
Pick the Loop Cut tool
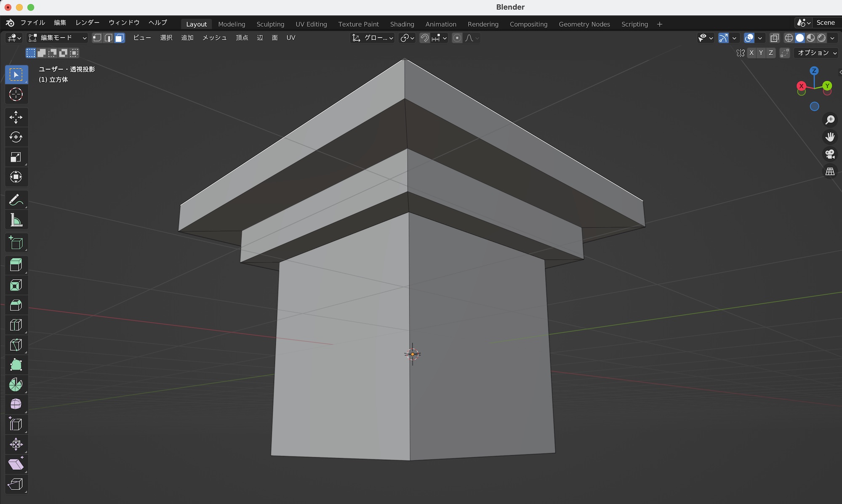(x=16, y=325)
